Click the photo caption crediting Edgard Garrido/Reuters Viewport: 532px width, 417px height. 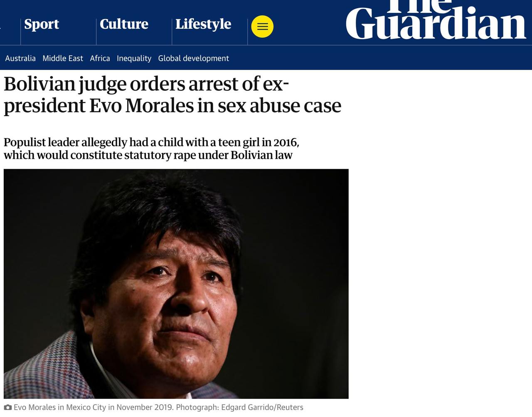[158, 407]
